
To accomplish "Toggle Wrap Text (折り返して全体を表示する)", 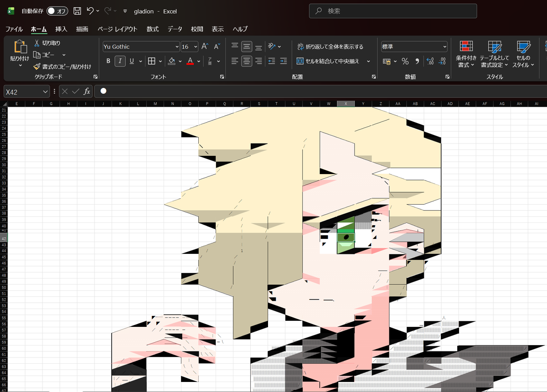I will coord(330,46).
